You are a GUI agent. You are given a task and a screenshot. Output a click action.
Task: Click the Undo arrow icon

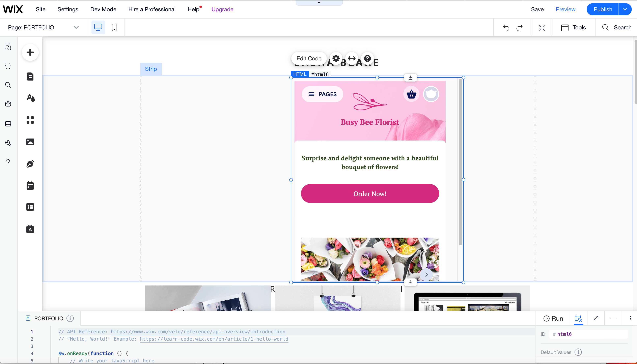click(x=506, y=28)
